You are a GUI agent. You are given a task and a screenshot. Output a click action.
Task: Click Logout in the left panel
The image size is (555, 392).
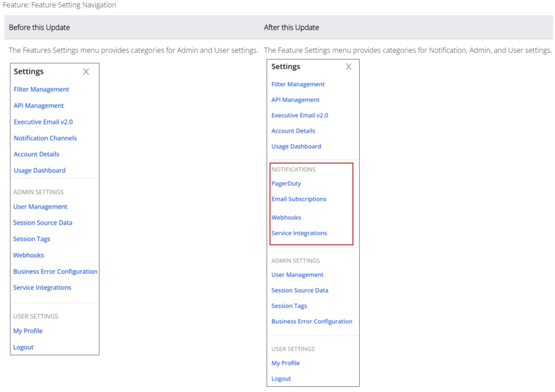[23, 347]
